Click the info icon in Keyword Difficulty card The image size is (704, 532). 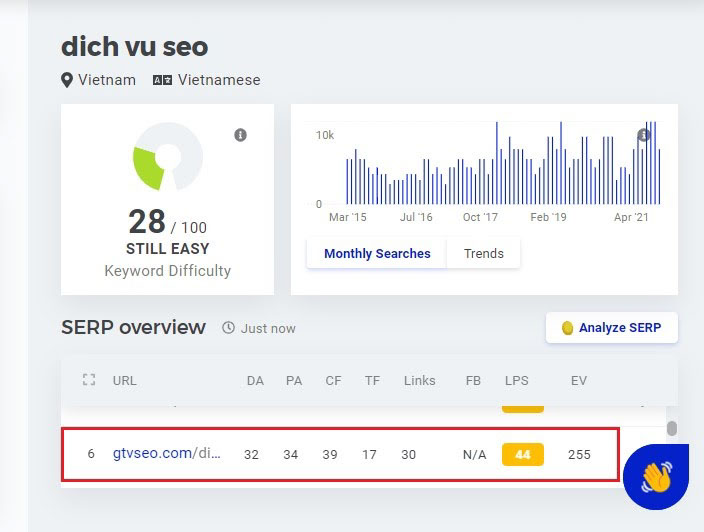pyautogui.click(x=240, y=135)
